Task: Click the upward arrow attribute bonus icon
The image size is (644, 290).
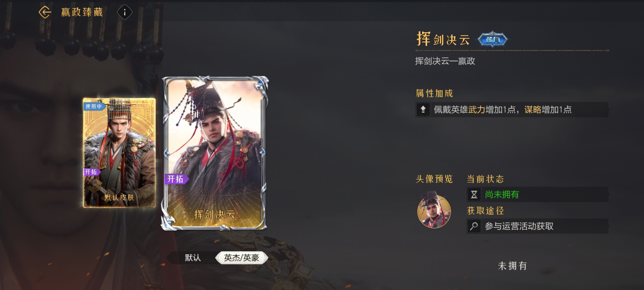Action: point(423,109)
